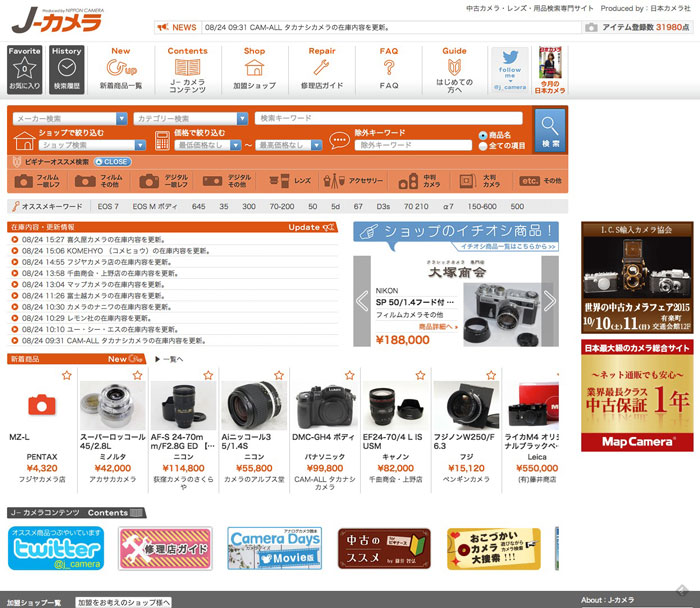This screenshot has width=700, height=608.
Task: Open the FAQ question mark icon
Action: click(x=389, y=69)
